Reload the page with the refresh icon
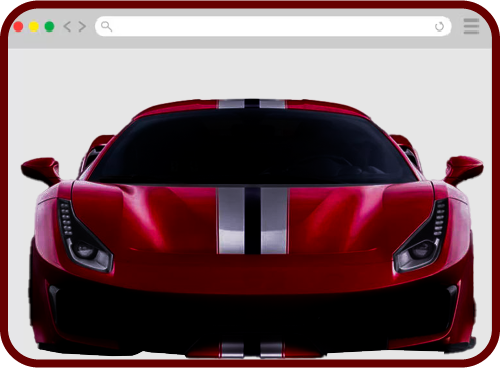 (x=439, y=27)
